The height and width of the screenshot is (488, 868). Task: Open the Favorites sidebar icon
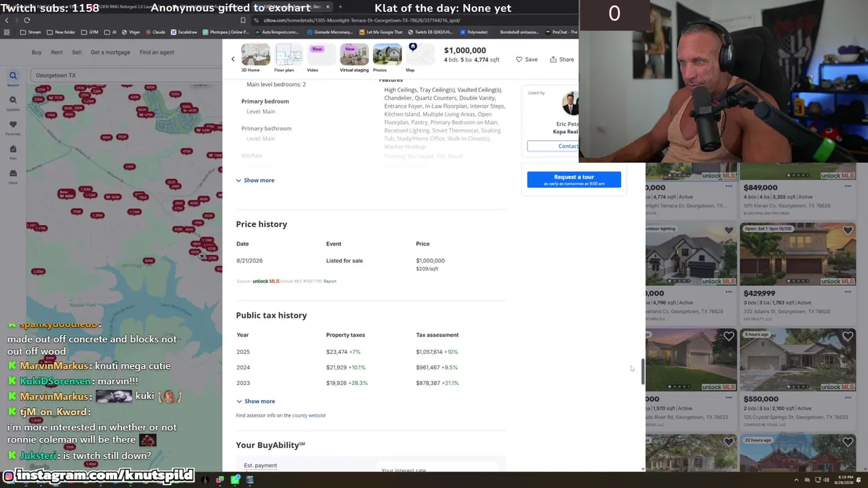pos(13,127)
